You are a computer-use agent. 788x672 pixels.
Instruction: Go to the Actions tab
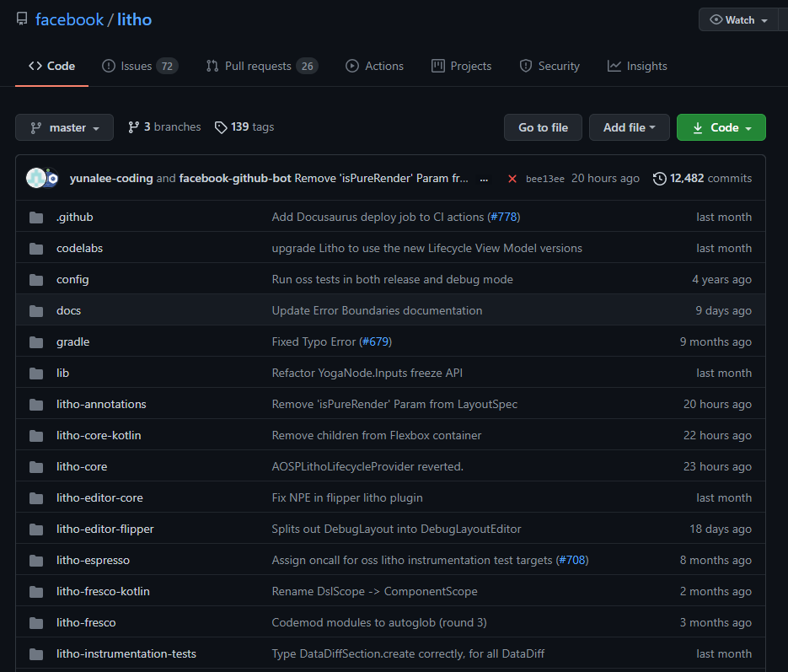(x=374, y=66)
